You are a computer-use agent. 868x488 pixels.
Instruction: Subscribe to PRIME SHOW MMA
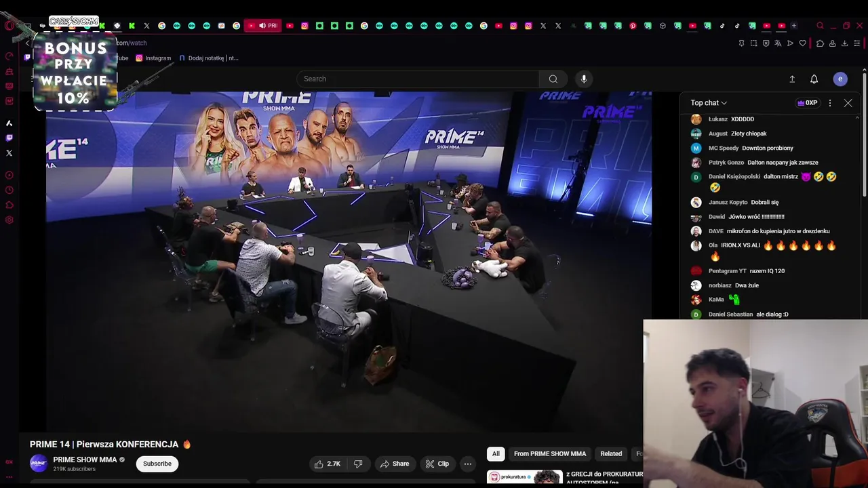pos(157,464)
